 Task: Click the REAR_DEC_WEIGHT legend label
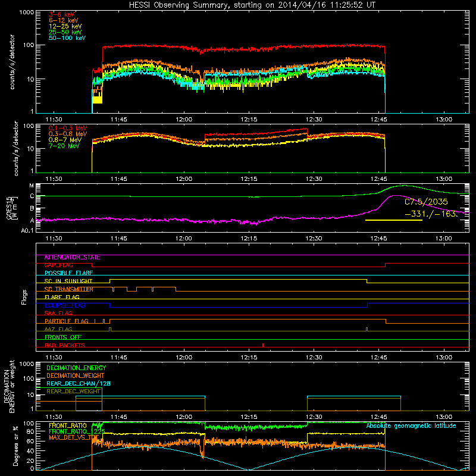pyautogui.click(x=73, y=392)
